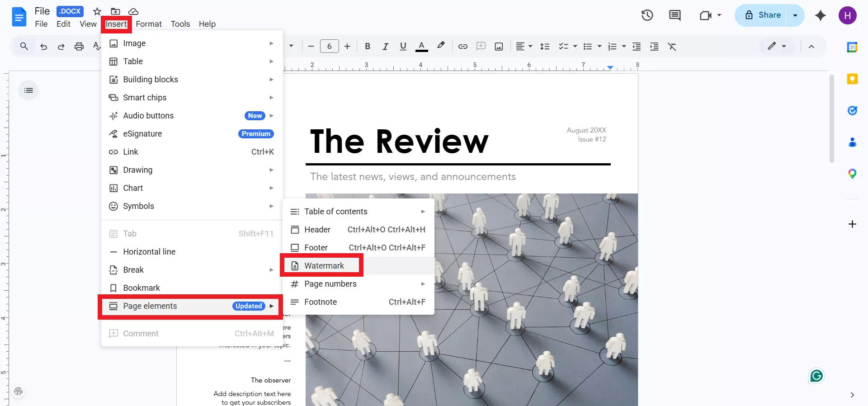The image size is (868, 406).
Task: Show the document outline
Action: tap(28, 90)
